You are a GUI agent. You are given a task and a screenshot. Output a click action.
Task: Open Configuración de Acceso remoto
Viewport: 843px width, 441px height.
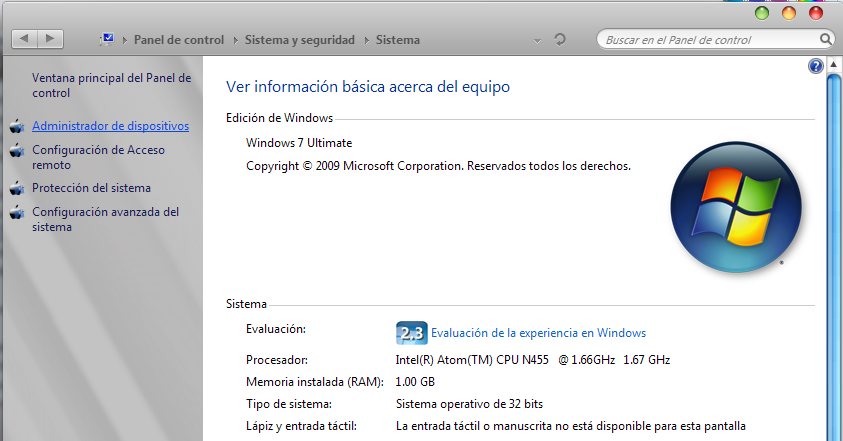(98, 158)
